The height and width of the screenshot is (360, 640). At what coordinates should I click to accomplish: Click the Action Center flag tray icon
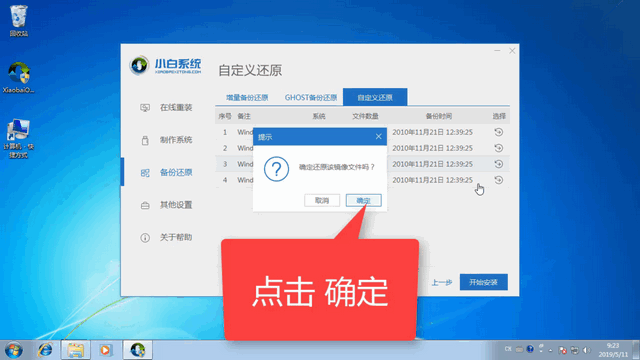coord(562,350)
